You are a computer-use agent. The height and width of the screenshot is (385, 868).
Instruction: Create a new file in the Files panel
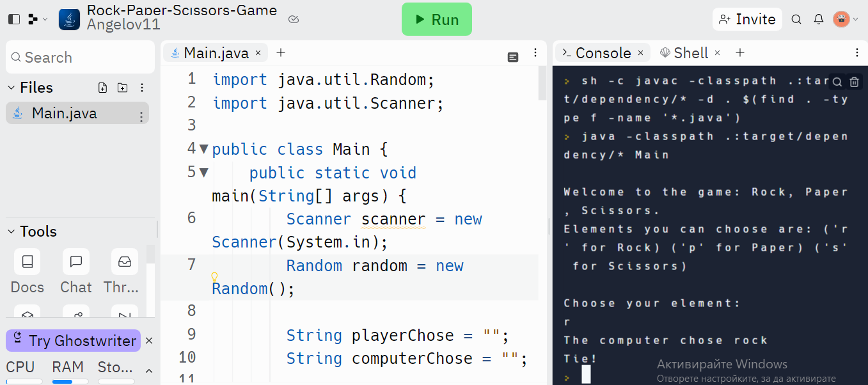[102, 88]
